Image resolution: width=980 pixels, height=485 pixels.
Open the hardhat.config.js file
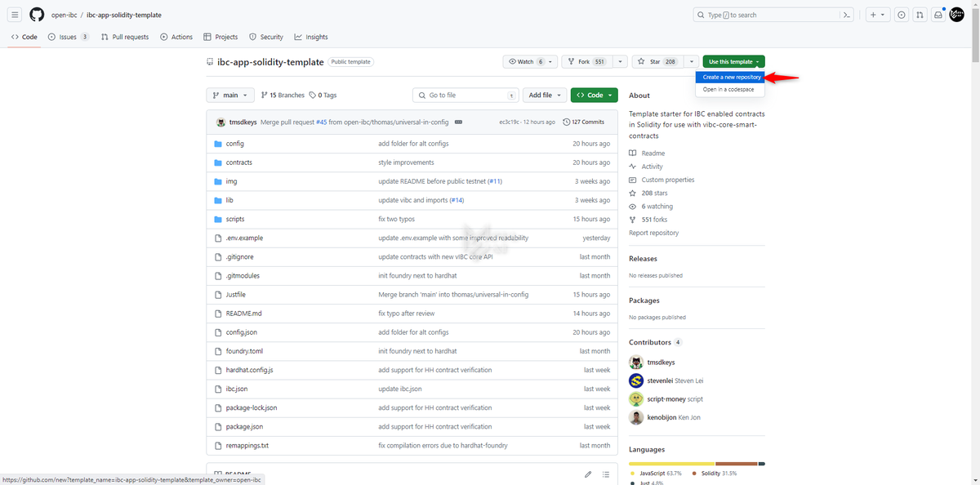249,370
